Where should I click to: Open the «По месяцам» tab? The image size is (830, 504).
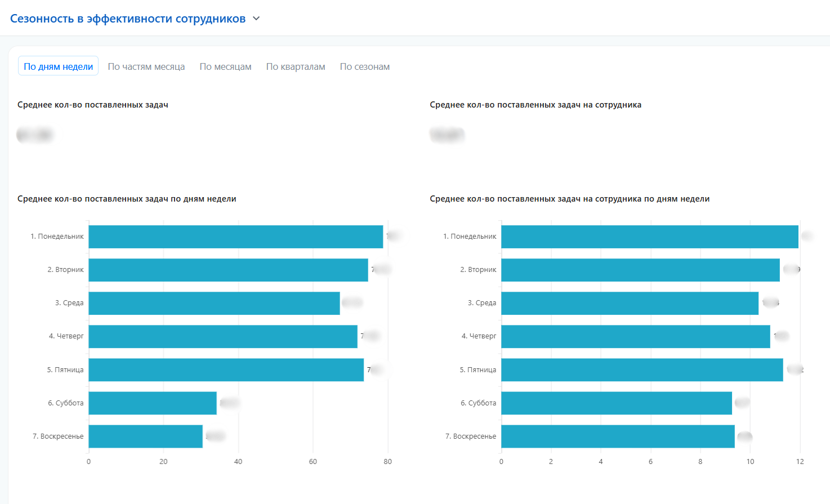point(225,66)
